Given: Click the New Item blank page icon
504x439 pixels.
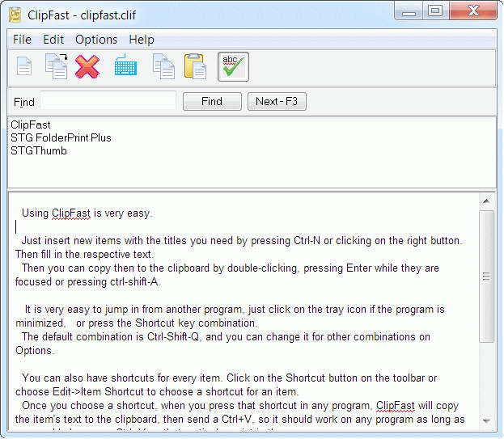Looking at the screenshot, I should click(24, 66).
